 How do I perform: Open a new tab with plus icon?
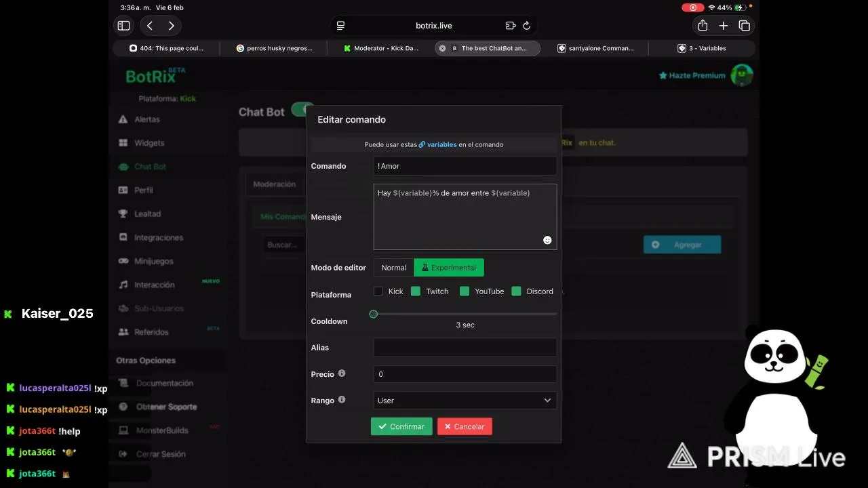(x=724, y=26)
